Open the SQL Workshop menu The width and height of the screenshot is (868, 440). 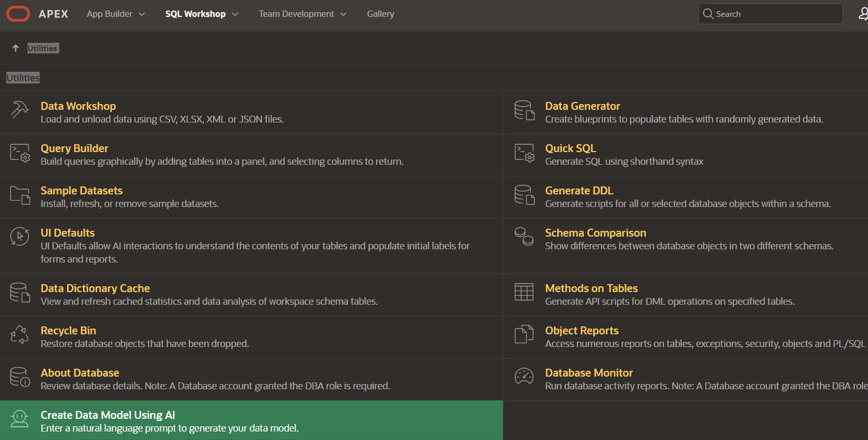pyautogui.click(x=195, y=14)
